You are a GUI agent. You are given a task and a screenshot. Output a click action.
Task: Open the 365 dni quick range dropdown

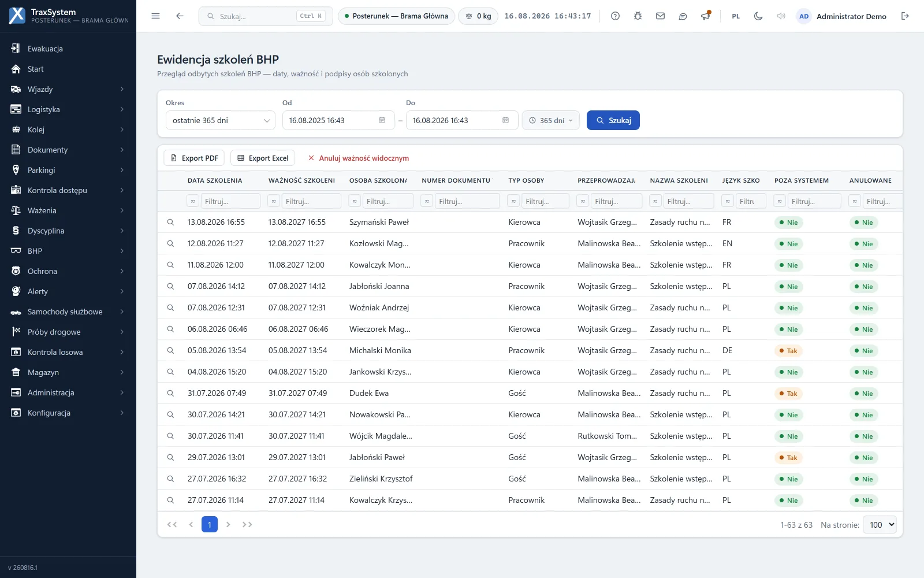tap(551, 120)
